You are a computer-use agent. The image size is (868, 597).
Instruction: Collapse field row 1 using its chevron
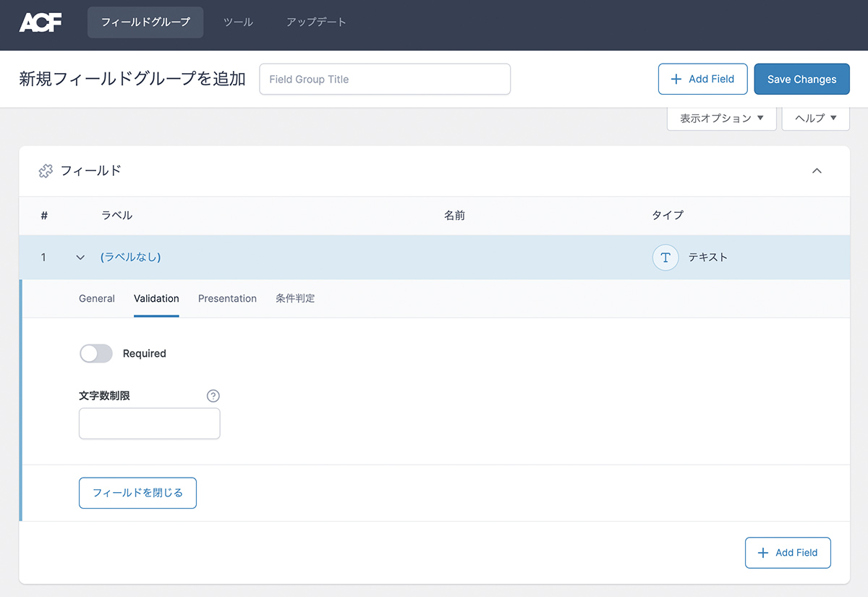[80, 258]
